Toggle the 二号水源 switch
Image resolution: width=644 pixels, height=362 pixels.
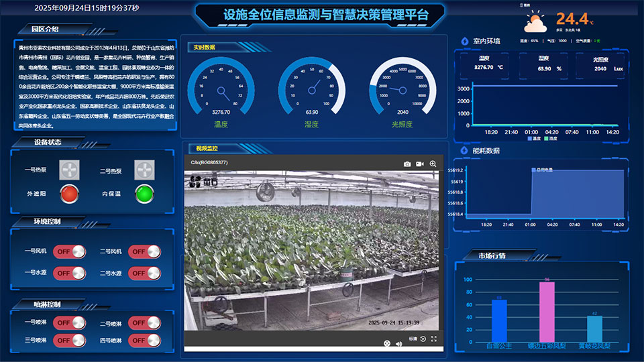145,274
